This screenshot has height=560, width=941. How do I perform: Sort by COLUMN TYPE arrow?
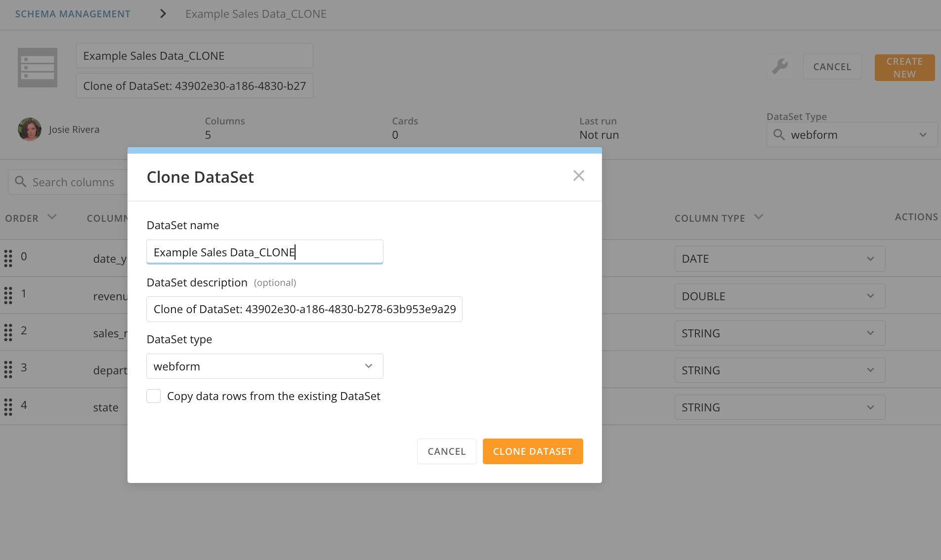(x=759, y=217)
